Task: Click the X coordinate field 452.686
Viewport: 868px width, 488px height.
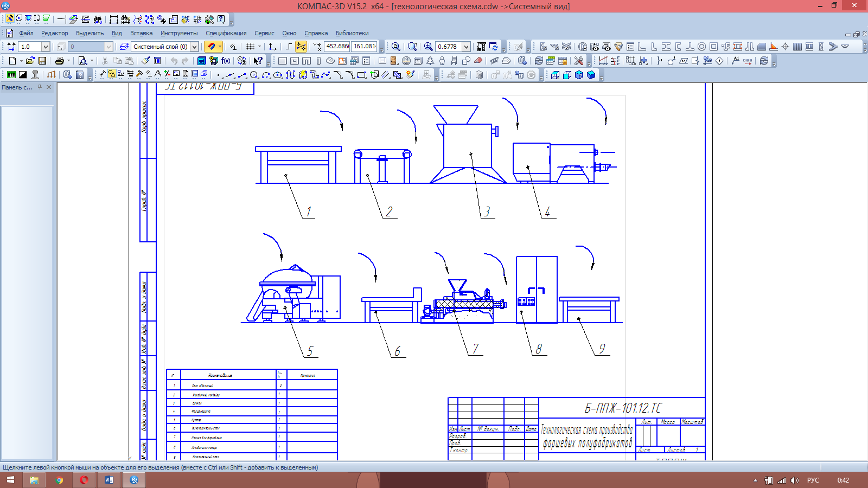Action: coord(337,47)
